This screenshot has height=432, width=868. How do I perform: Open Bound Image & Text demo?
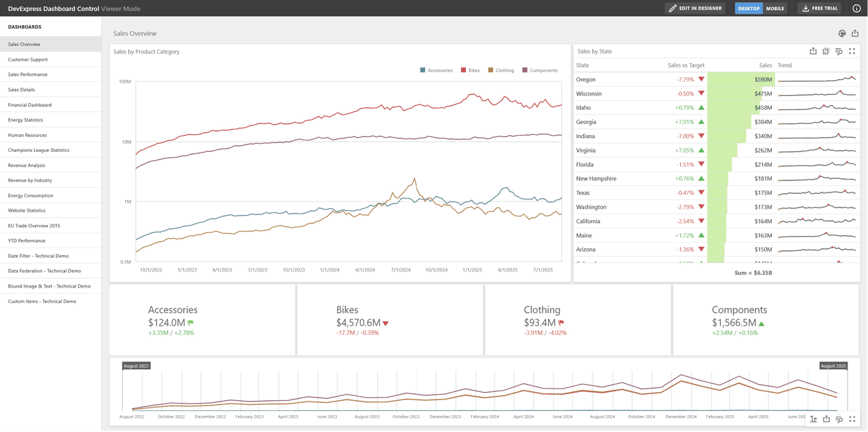51,286
